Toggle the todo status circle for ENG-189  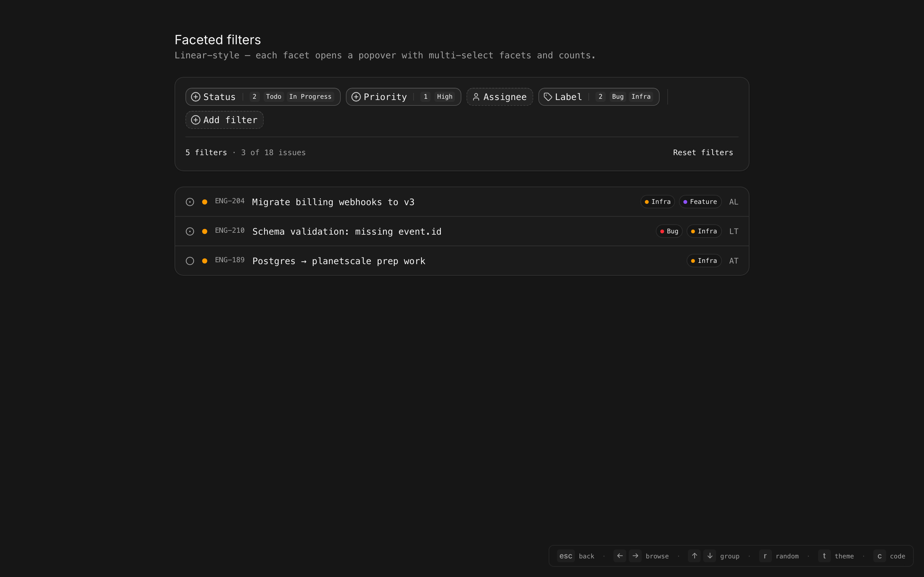190,261
